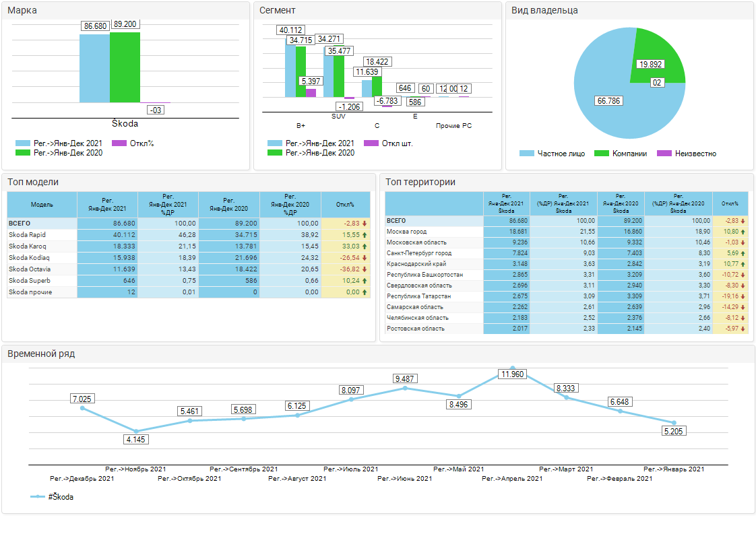756x534 pixels.
Task: Click red down arrow in Ростовская область row
Action: tap(743, 329)
